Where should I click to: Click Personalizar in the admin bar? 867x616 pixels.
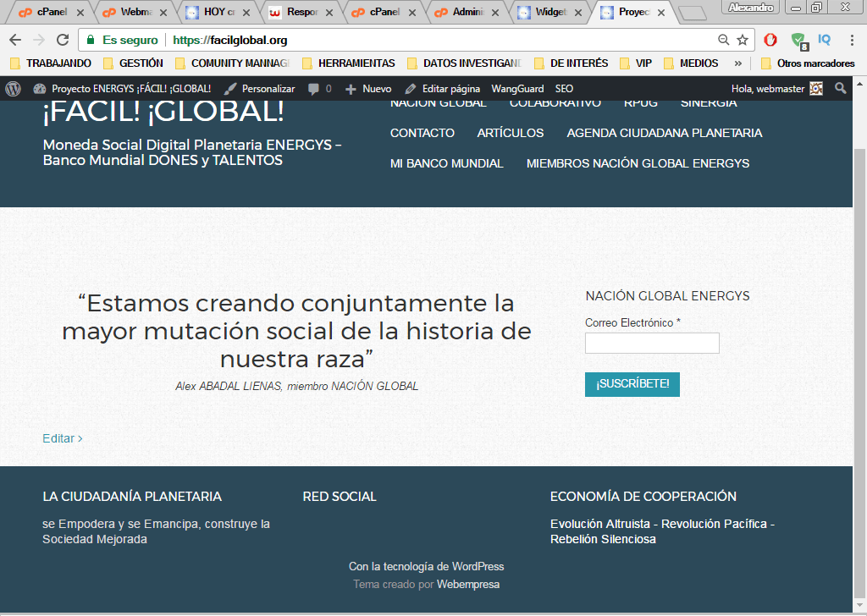(x=261, y=89)
